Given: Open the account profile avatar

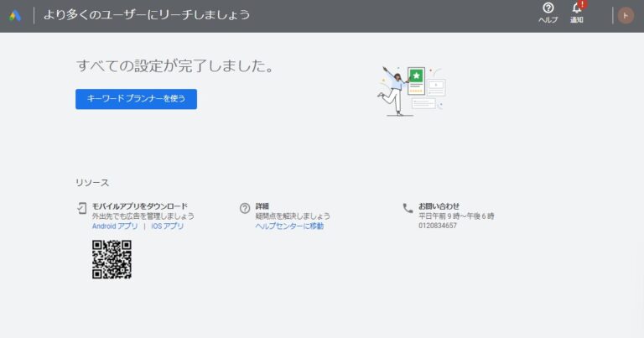Looking at the screenshot, I should coord(625,15).
